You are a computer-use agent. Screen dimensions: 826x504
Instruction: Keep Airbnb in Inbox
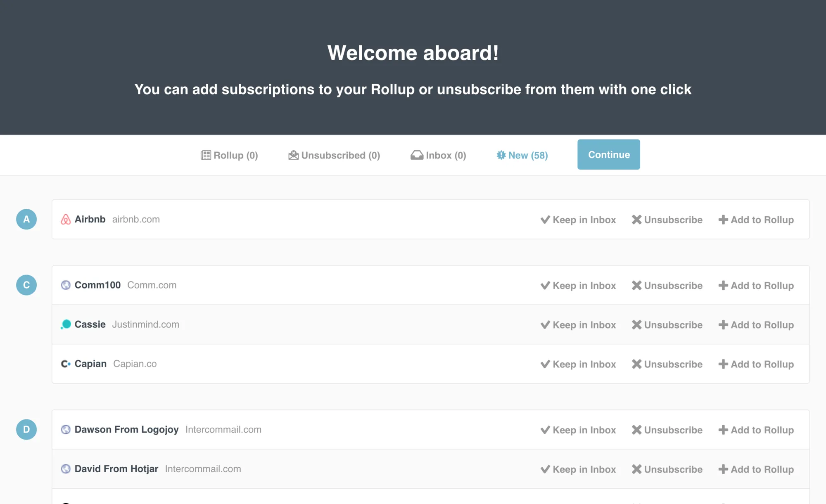pyautogui.click(x=578, y=220)
